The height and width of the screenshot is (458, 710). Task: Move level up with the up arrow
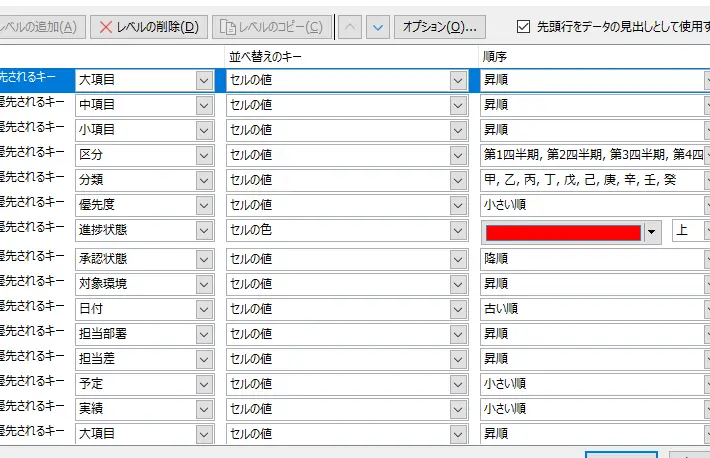(350, 27)
